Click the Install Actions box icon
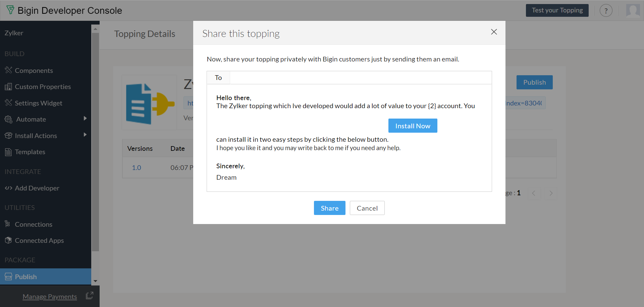The width and height of the screenshot is (644, 307). click(8, 135)
